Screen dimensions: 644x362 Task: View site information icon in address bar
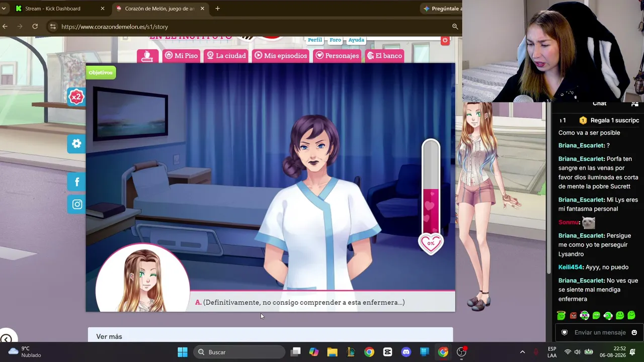click(53, 27)
